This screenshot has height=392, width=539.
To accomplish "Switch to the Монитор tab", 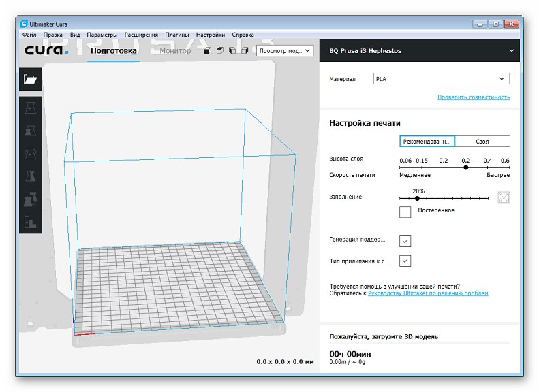I will [175, 51].
